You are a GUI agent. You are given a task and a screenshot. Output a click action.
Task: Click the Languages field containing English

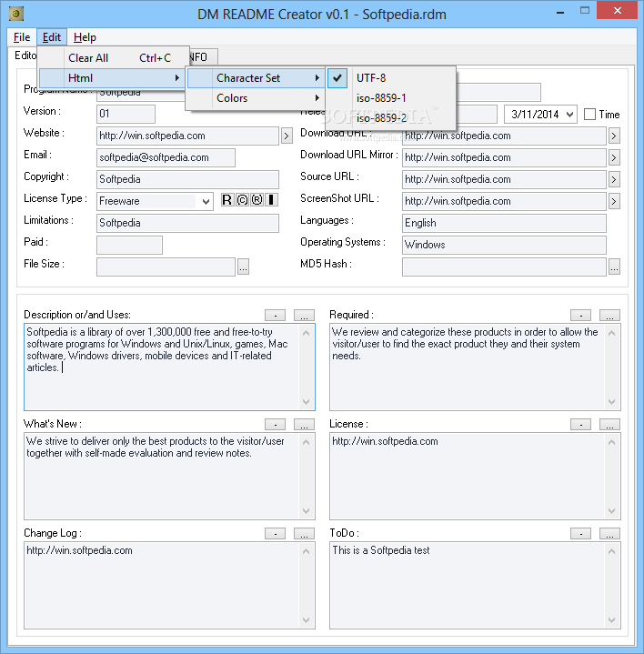pyautogui.click(x=504, y=223)
